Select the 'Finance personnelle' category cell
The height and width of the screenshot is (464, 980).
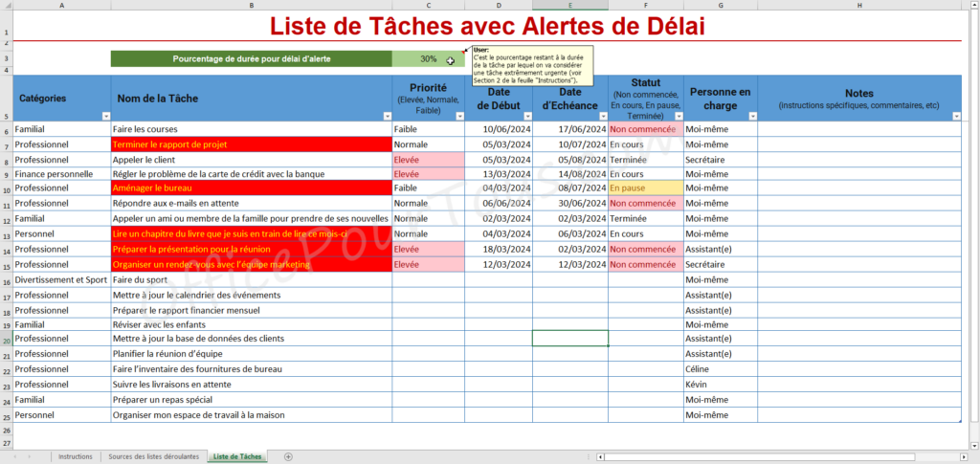coord(62,173)
